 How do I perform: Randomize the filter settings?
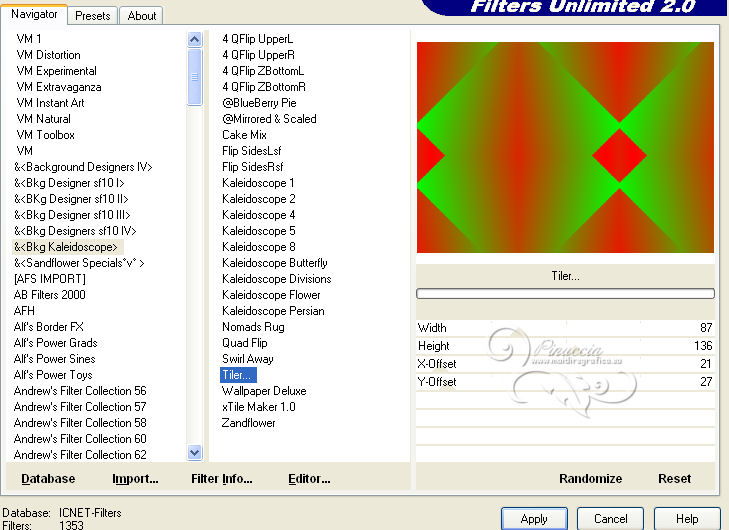(x=590, y=479)
